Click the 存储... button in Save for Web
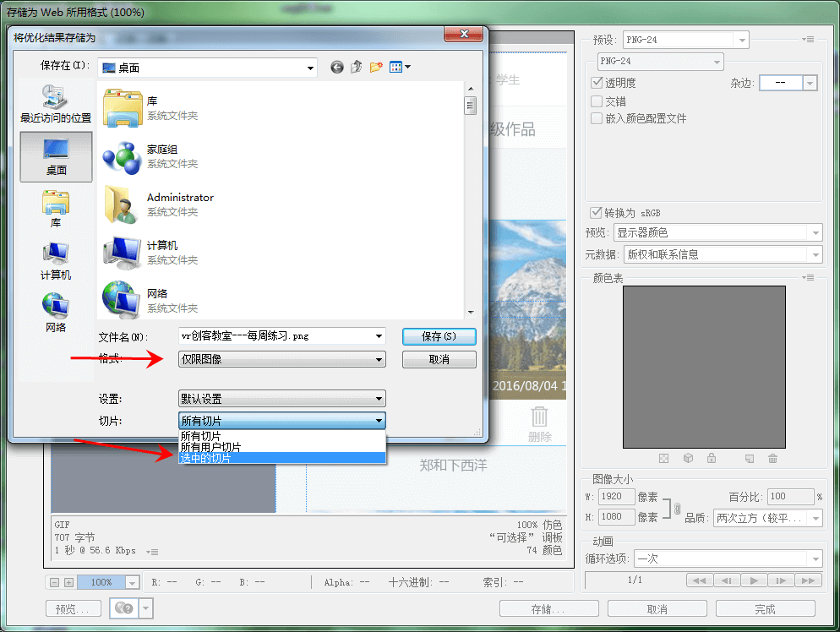 pos(549,609)
